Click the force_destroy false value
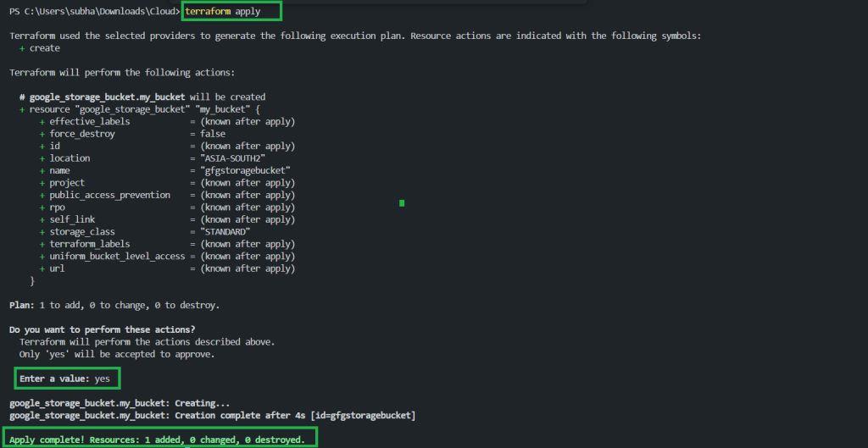Image resolution: width=868 pixels, height=448 pixels. 213,134
